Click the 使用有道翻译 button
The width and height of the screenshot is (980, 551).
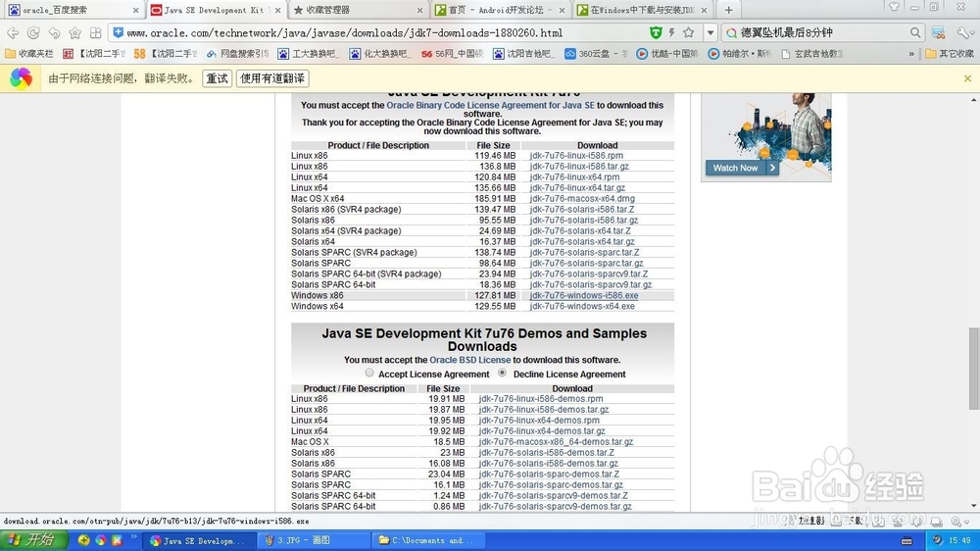tap(272, 78)
